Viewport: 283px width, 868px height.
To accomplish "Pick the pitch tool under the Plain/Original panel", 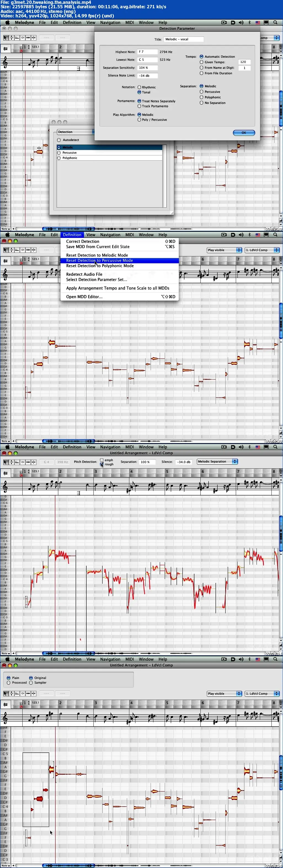I will point(12,694).
